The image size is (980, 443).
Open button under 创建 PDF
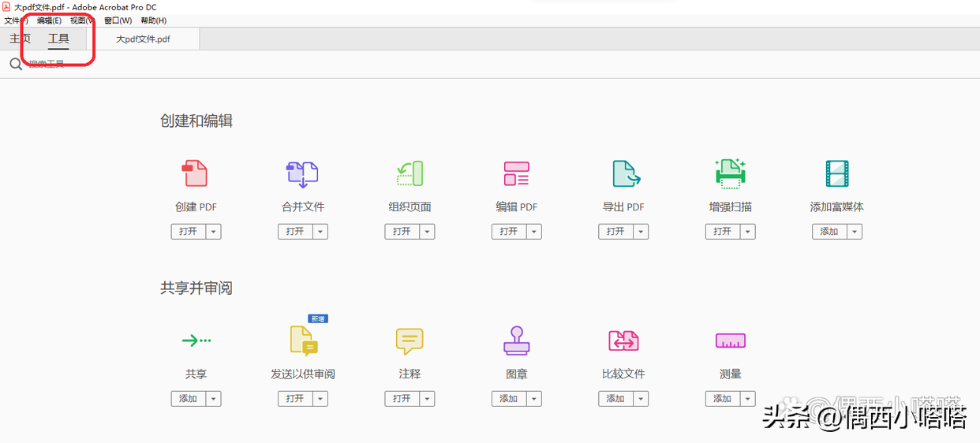(189, 232)
